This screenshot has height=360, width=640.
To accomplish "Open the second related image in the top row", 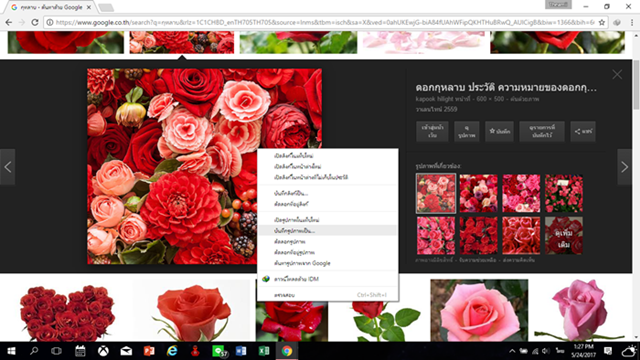I will (x=478, y=193).
